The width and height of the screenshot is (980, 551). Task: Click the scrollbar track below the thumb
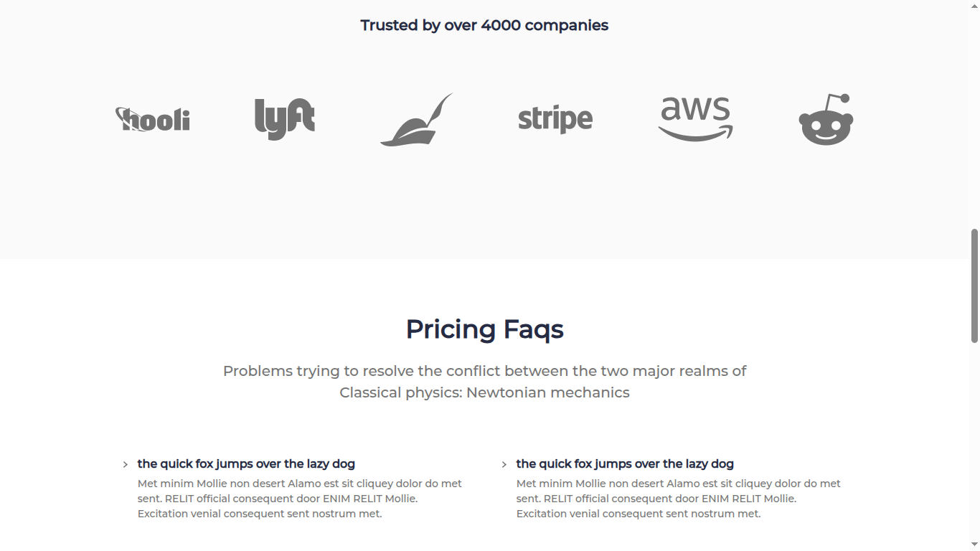point(974,445)
